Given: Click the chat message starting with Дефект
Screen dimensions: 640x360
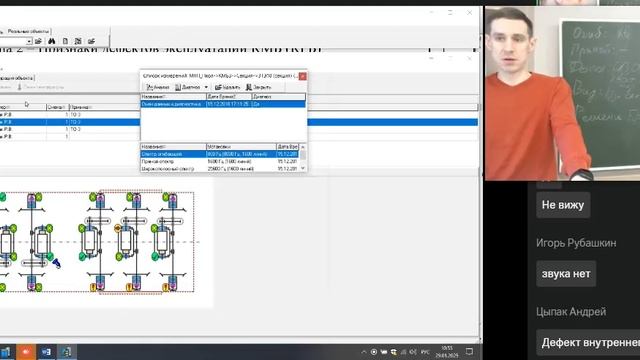Looking at the screenshot, I should [588, 342].
